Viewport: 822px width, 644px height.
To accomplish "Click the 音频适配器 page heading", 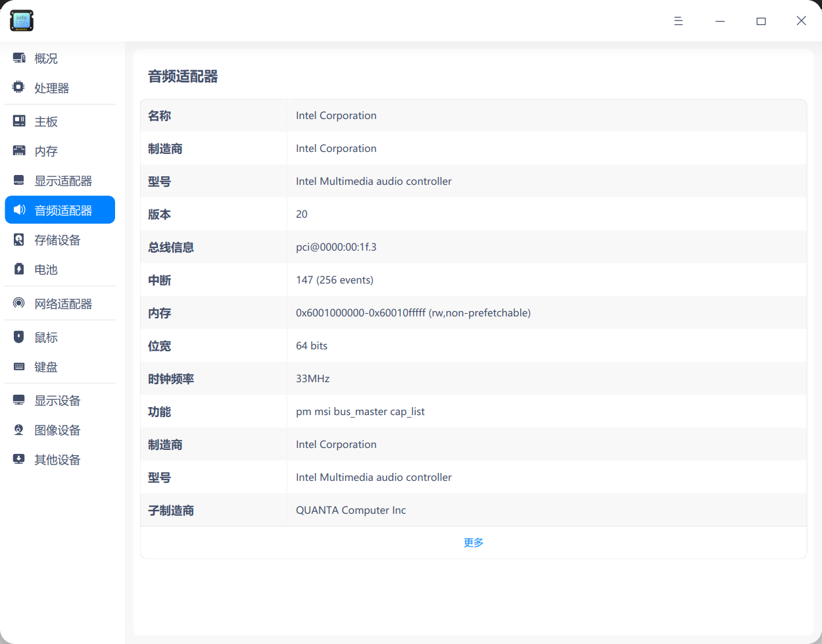I will click(x=183, y=76).
